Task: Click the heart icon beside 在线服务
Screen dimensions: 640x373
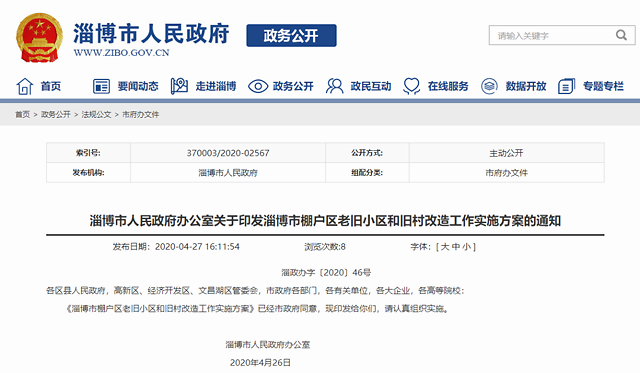Action: [411, 86]
